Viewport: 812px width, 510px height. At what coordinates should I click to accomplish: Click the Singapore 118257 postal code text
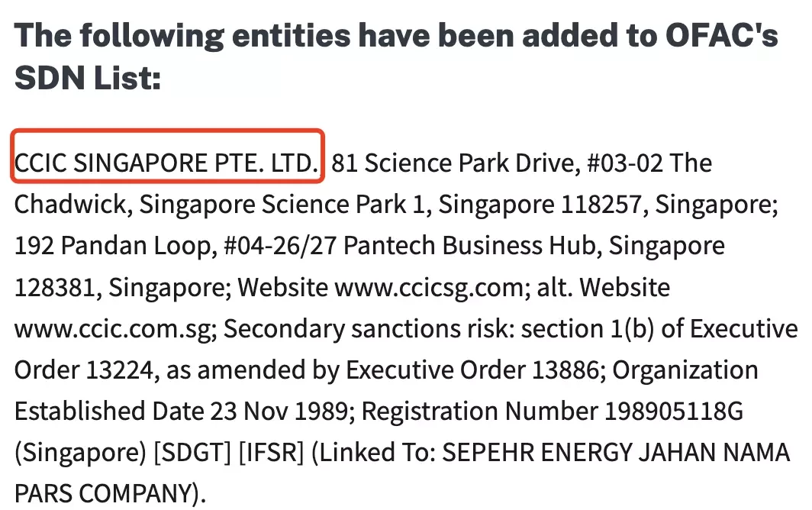tap(542, 205)
